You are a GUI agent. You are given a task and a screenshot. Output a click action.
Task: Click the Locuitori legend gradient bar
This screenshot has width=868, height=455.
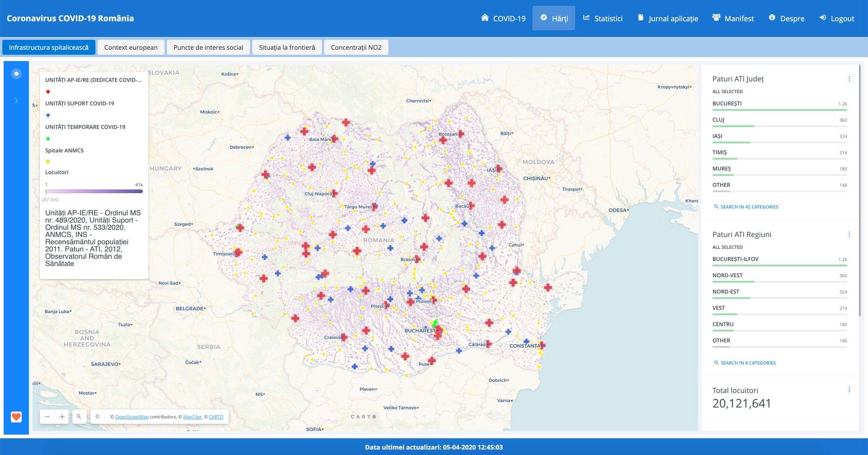pyautogui.click(x=94, y=191)
